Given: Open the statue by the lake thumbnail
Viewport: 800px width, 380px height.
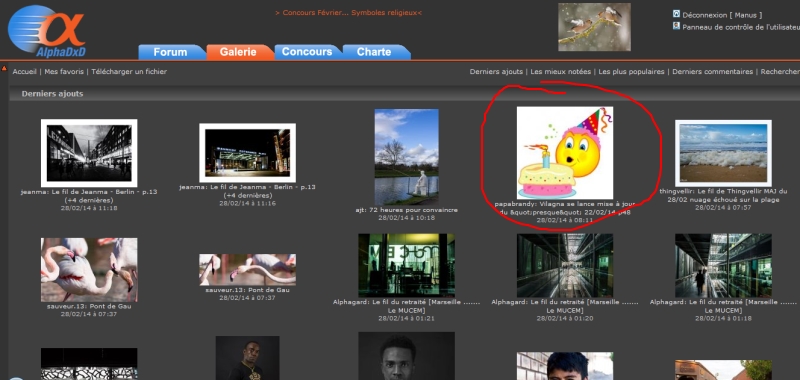Looking at the screenshot, I should click(406, 157).
